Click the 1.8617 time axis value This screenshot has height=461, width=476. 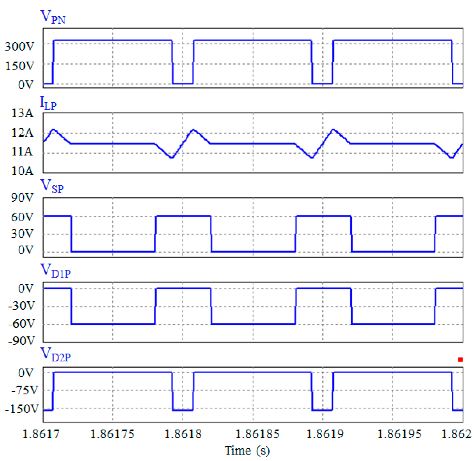(x=41, y=434)
